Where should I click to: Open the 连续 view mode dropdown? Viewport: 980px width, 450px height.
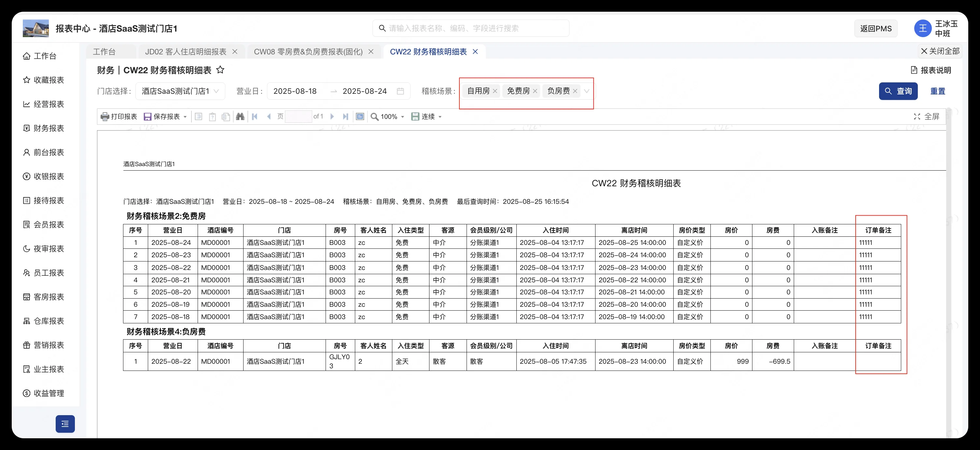pos(440,117)
